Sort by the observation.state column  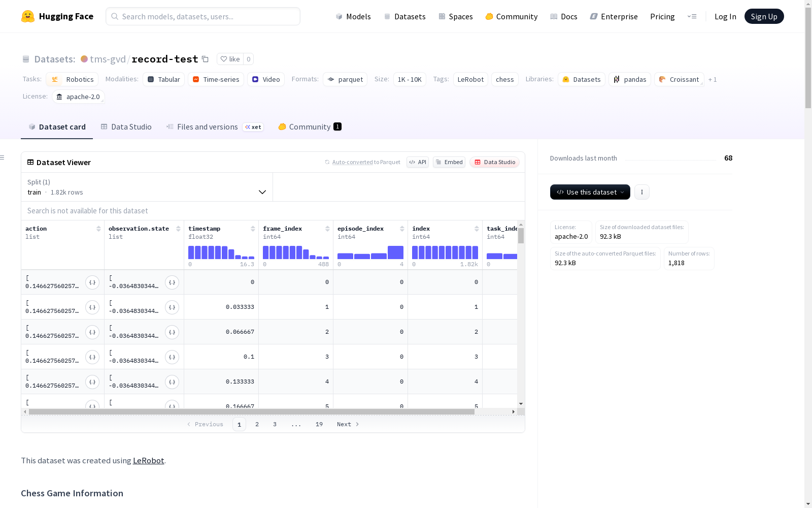coord(178,229)
